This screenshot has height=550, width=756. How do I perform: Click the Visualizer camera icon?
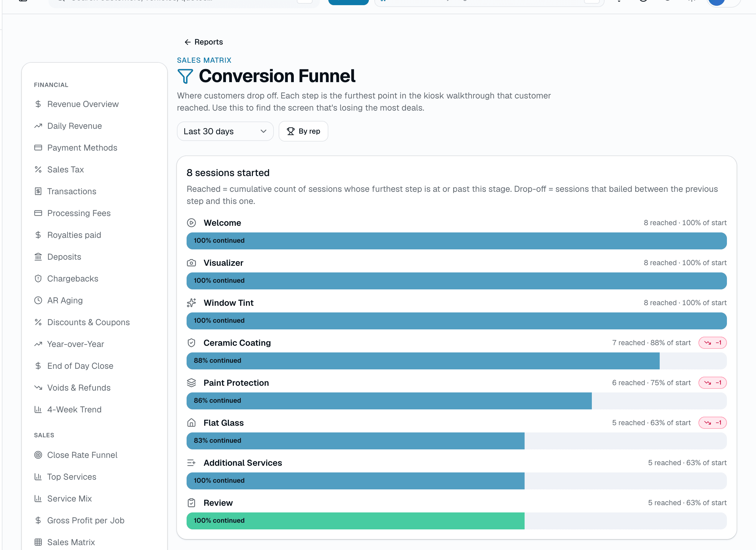click(x=191, y=263)
